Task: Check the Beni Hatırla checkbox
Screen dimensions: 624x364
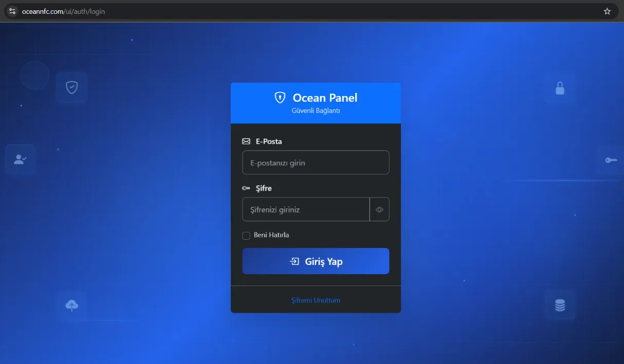Action: tap(246, 235)
